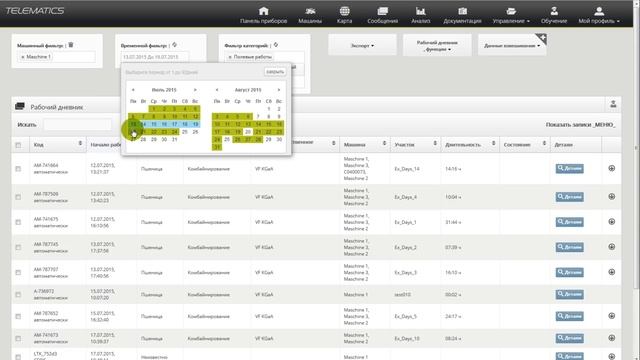Go to next month after Июль 2015
This screenshot has height=360, width=640.
[195, 90]
